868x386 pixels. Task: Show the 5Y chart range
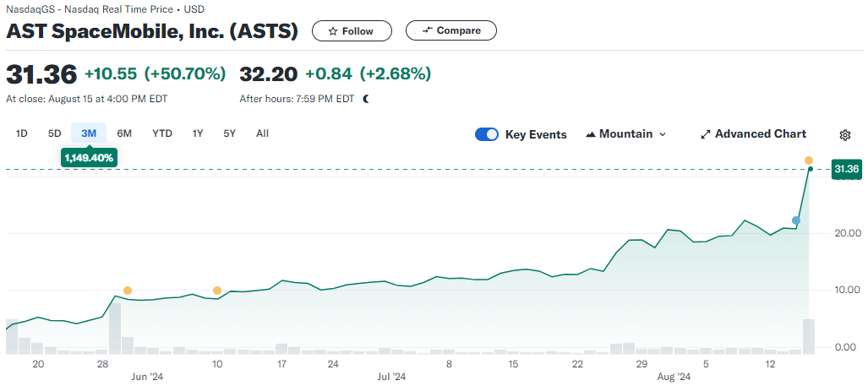[230, 133]
